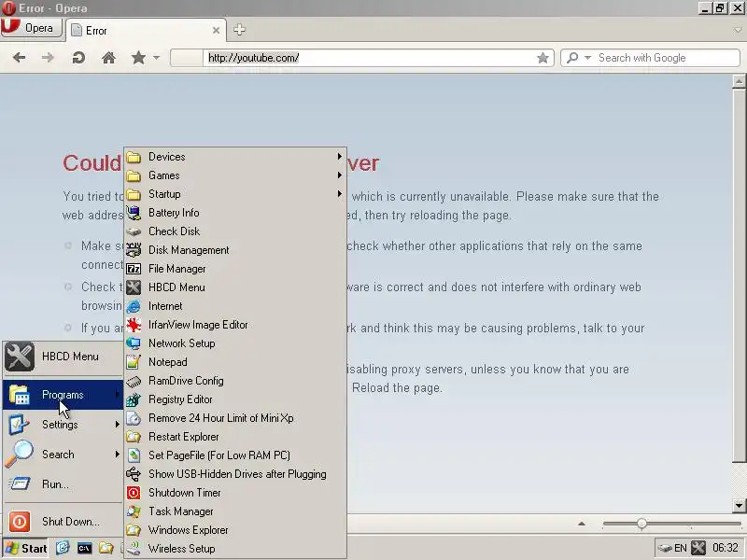Screen dimensions: 747x560
Task: Expand the Devices submenu arrow
Action: [339, 156]
